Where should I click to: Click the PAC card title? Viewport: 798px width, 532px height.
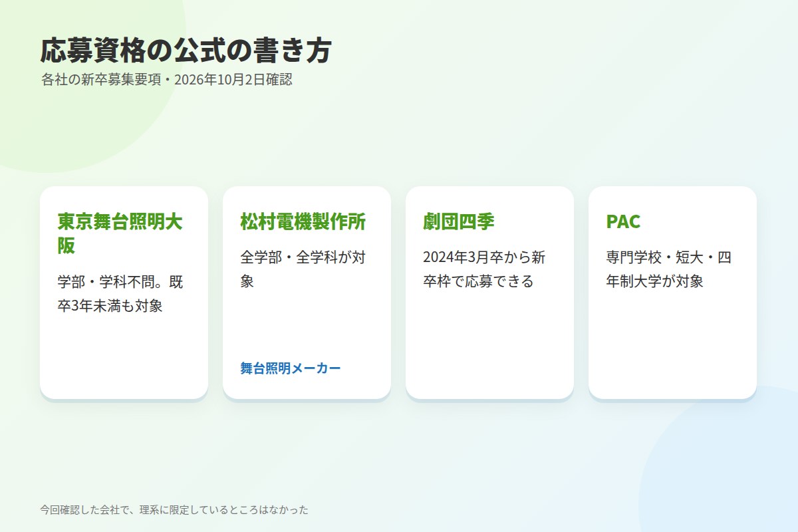point(623,221)
